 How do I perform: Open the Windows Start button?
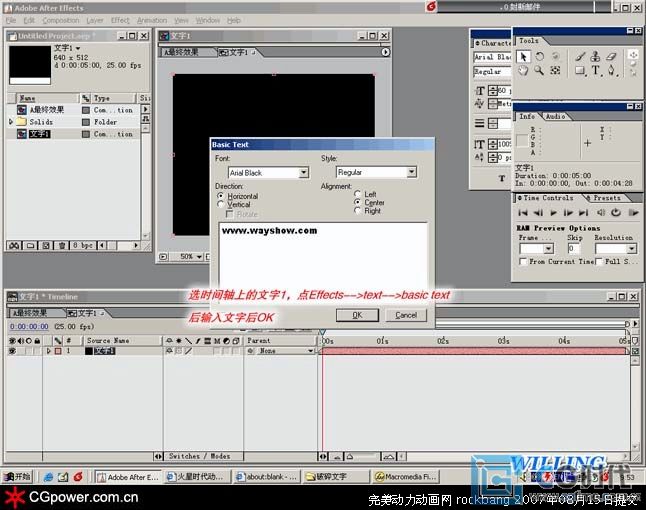point(17,477)
